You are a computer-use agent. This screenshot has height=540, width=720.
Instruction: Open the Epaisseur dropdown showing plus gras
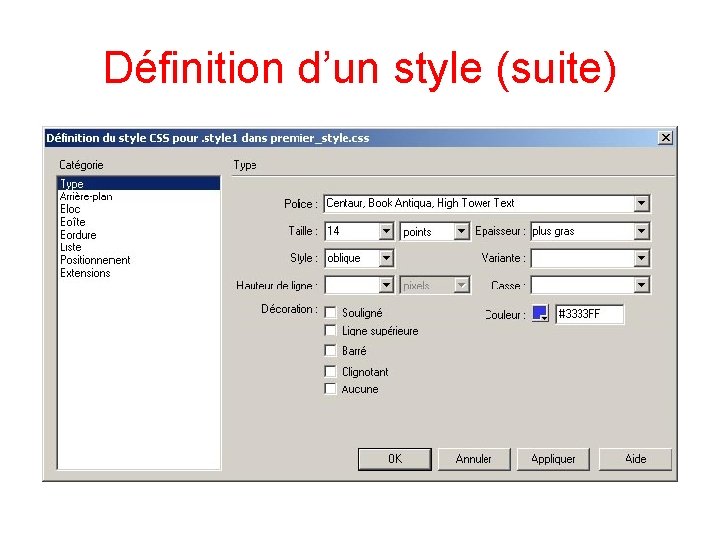[x=641, y=231]
